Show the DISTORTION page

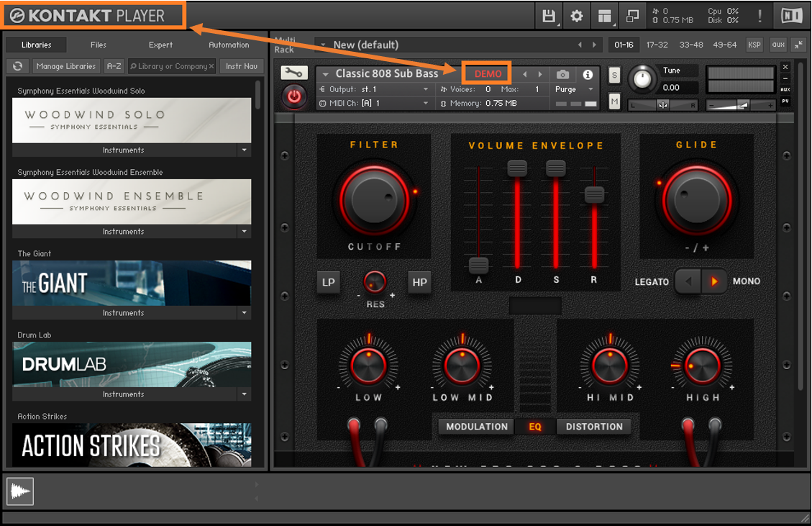coord(594,427)
